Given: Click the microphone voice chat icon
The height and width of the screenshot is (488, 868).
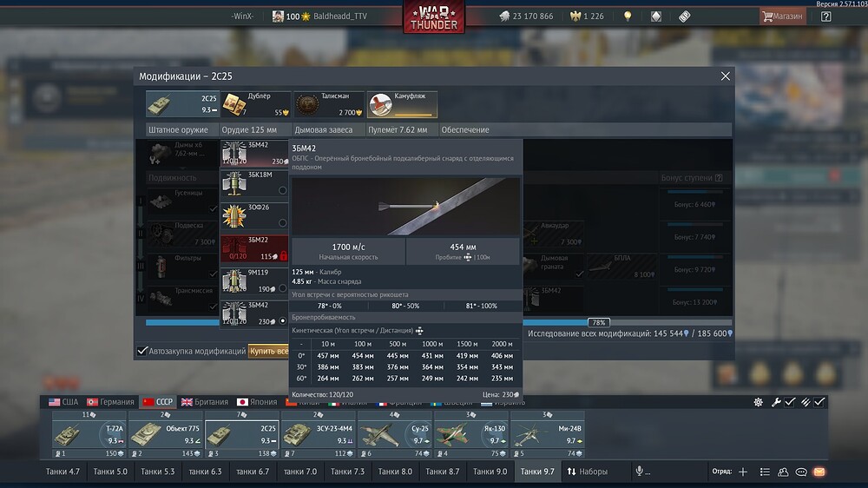Looking at the screenshot, I should coord(640,471).
